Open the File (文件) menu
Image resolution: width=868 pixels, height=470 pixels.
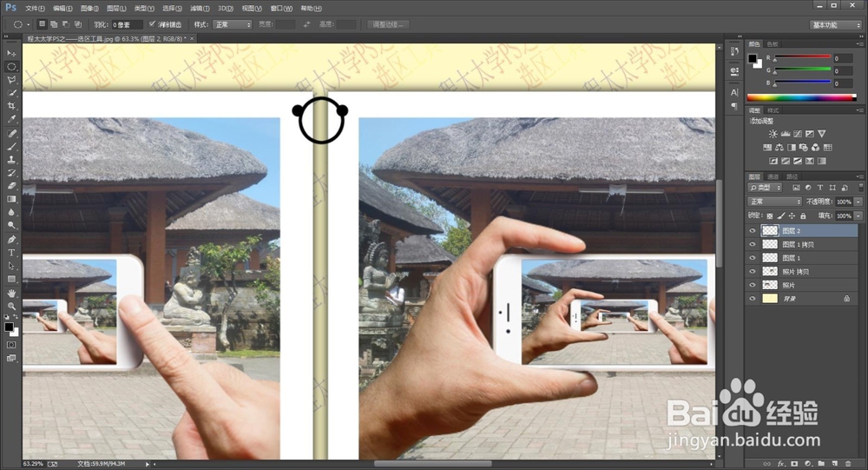tap(35, 9)
